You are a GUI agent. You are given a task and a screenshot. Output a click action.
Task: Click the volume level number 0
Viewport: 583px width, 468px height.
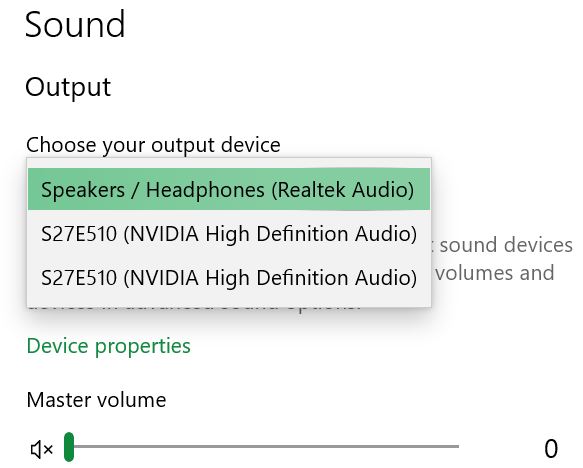(x=551, y=449)
